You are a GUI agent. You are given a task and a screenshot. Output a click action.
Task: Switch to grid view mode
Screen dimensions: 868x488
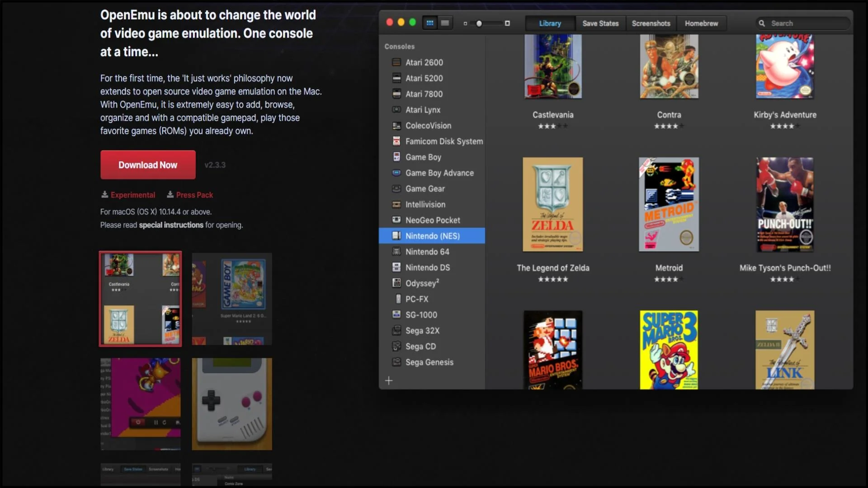[x=430, y=23]
